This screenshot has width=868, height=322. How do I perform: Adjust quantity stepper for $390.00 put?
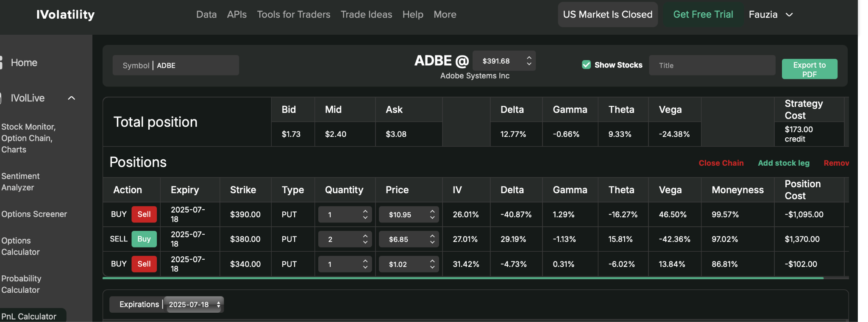pyautogui.click(x=365, y=214)
